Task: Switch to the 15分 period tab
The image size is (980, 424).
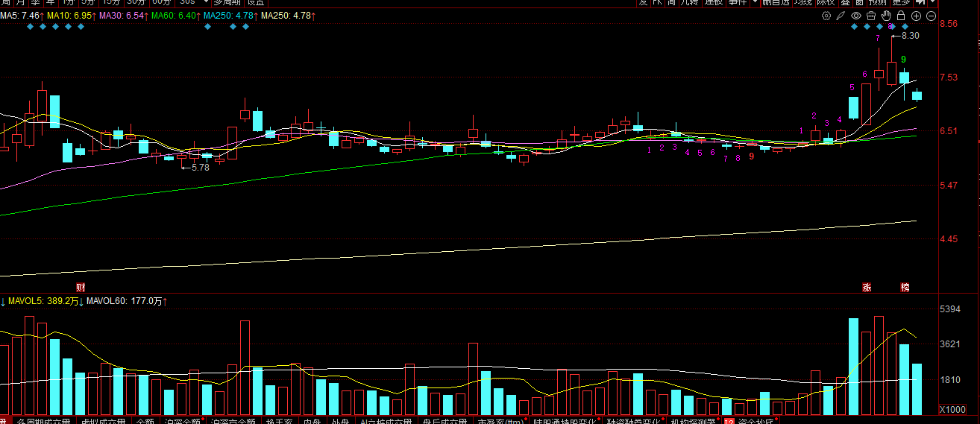Action: [x=111, y=2]
